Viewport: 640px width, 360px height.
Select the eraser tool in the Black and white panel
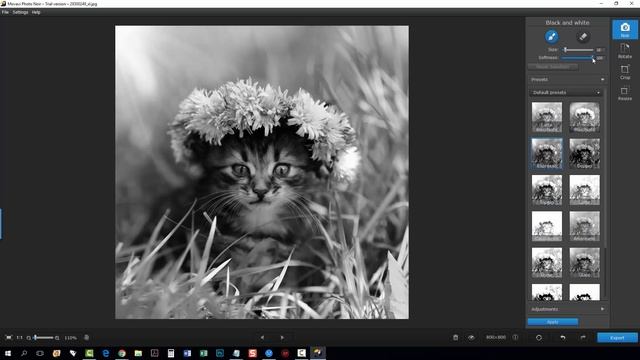click(583, 37)
